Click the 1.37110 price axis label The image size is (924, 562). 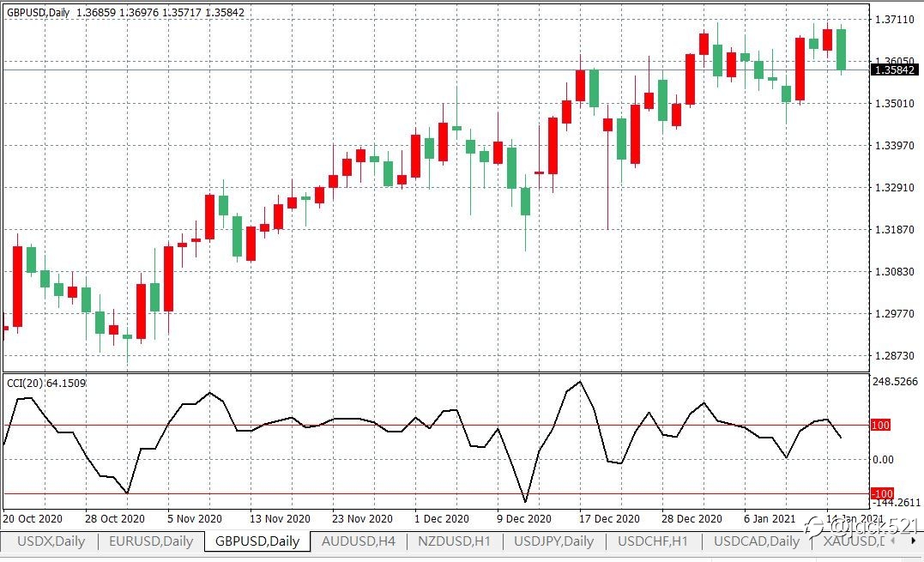895,20
